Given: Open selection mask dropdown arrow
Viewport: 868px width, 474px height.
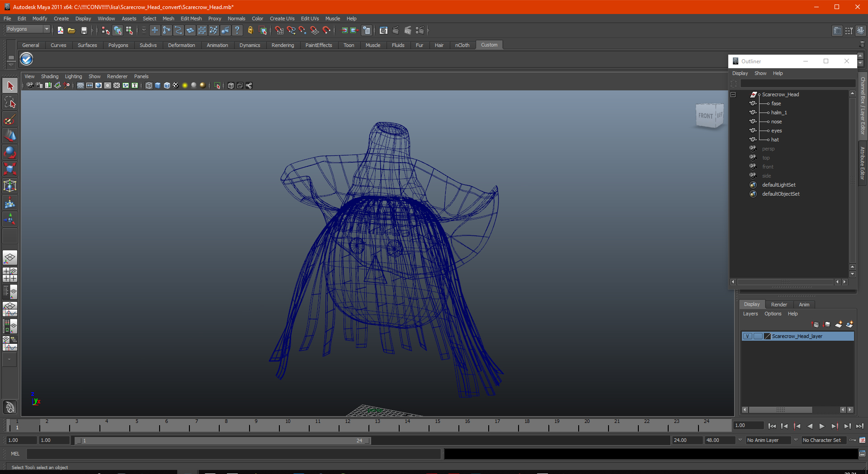Looking at the screenshot, I should coord(144,30).
